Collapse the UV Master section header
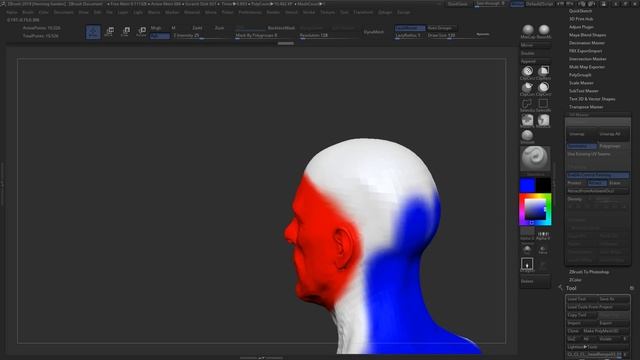 pyautogui.click(x=579, y=115)
